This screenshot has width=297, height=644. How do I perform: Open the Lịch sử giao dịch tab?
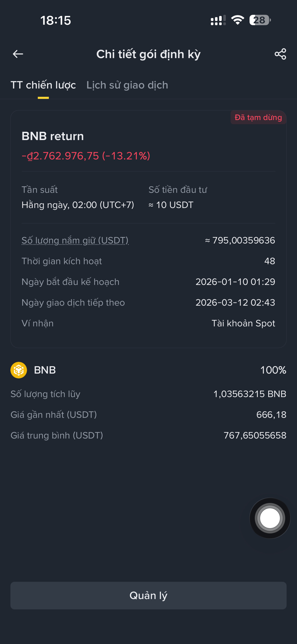(127, 85)
